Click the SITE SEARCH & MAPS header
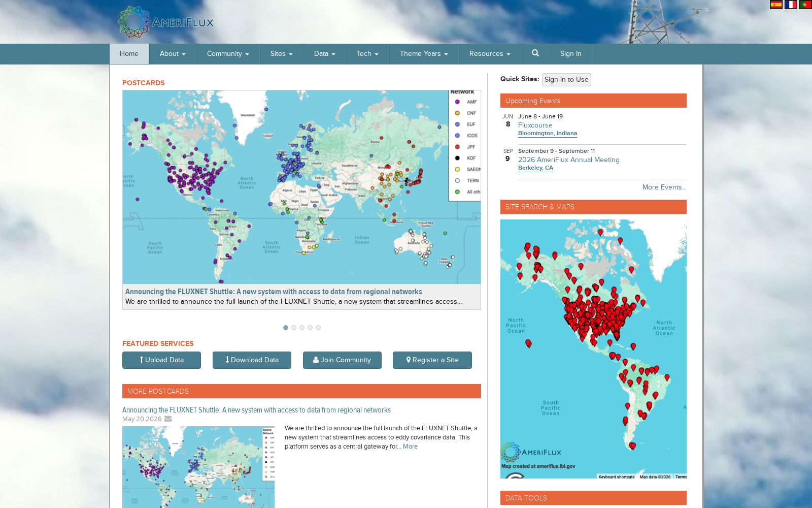This screenshot has width=812, height=508. pos(593,207)
